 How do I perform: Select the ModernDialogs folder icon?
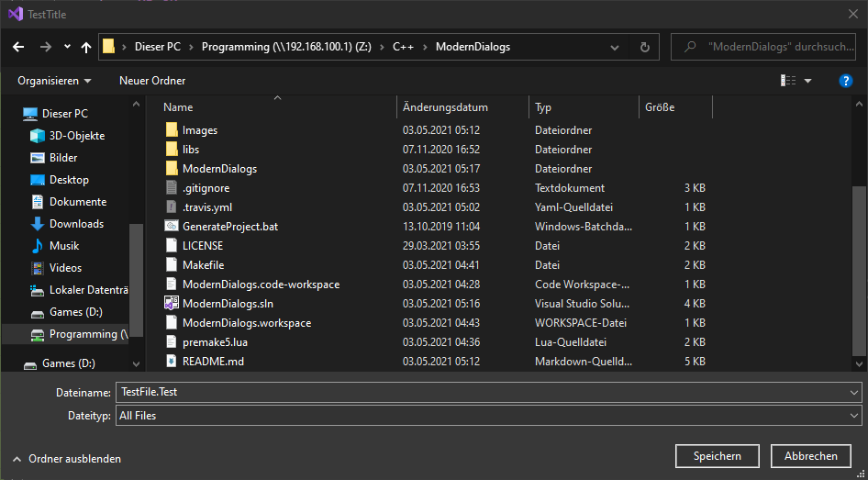click(x=172, y=168)
